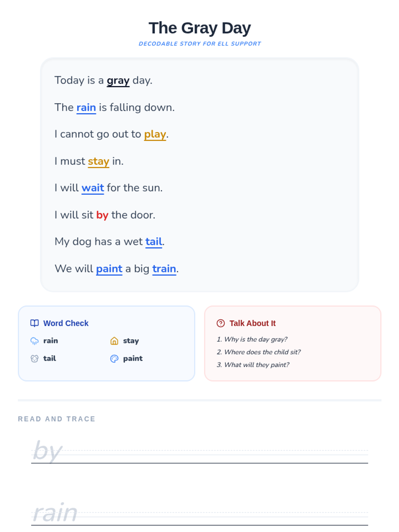Image resolution: width=399 pixels, height=532 pixels.
Task: Click the house icon next to stay
Action: coord(114,341)
